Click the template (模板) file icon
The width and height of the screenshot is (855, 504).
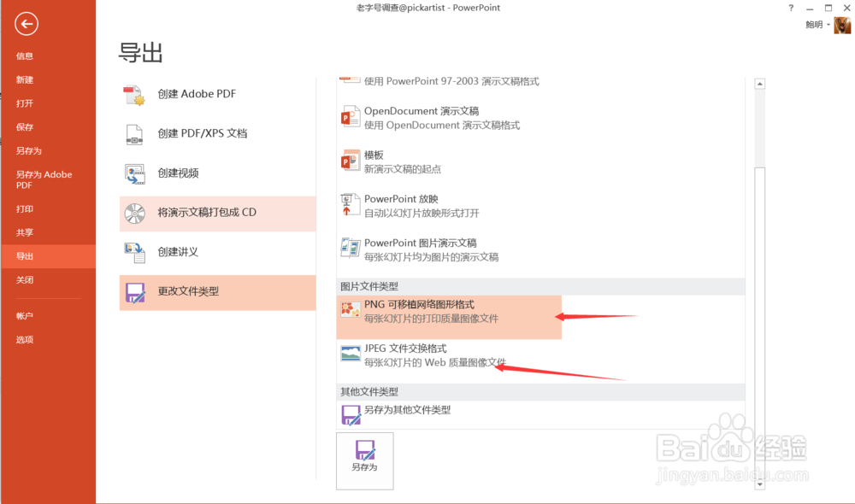(350, 161)
